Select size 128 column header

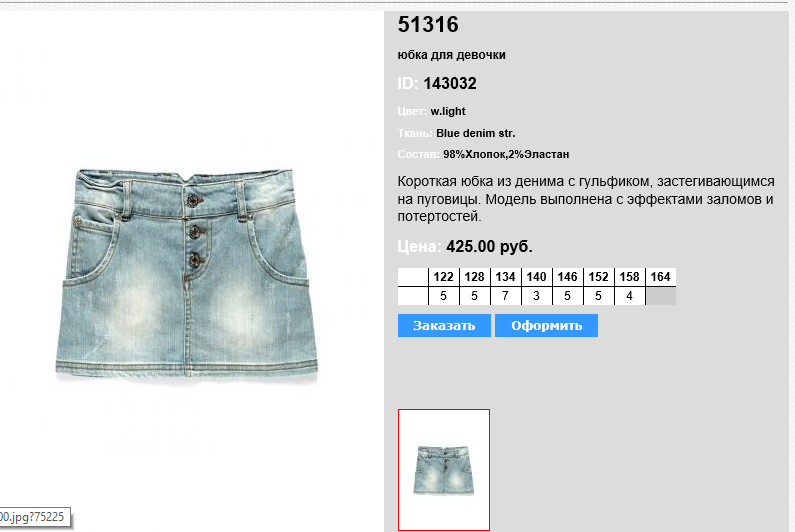point(475,277)
